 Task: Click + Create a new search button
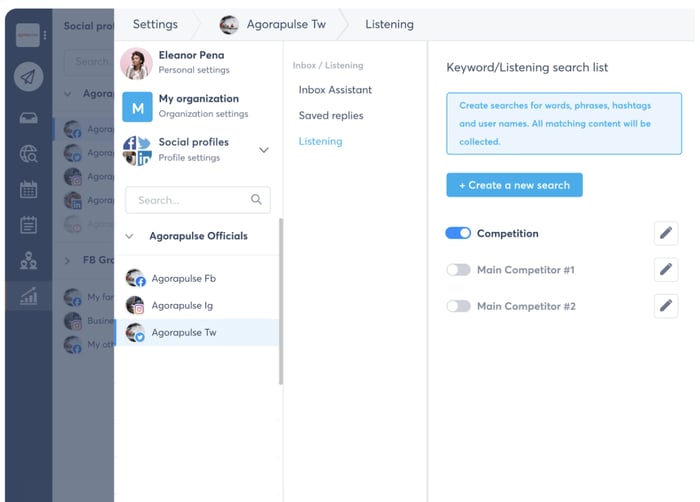514,185
